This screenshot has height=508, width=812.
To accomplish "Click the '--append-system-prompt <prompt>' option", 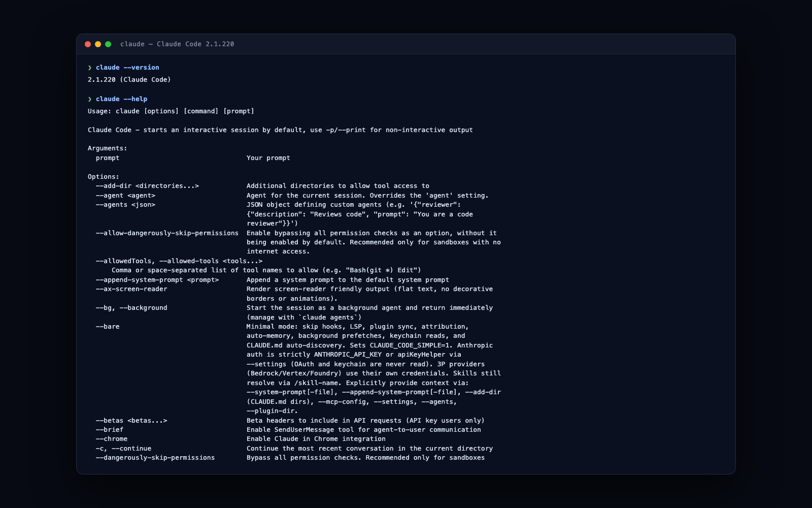I will point(157,280).
